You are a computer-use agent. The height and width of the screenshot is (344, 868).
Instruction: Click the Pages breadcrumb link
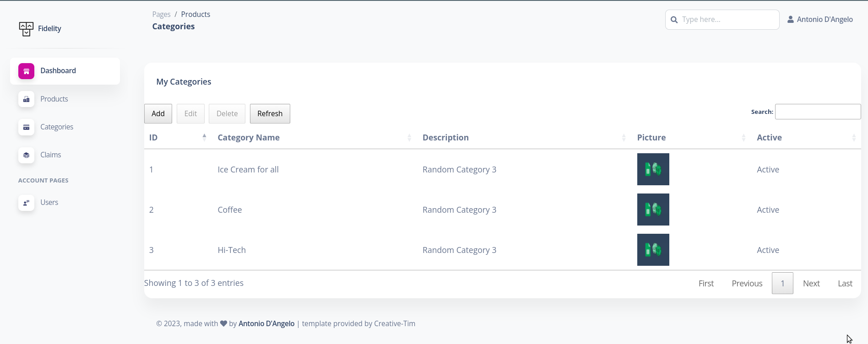161,14
